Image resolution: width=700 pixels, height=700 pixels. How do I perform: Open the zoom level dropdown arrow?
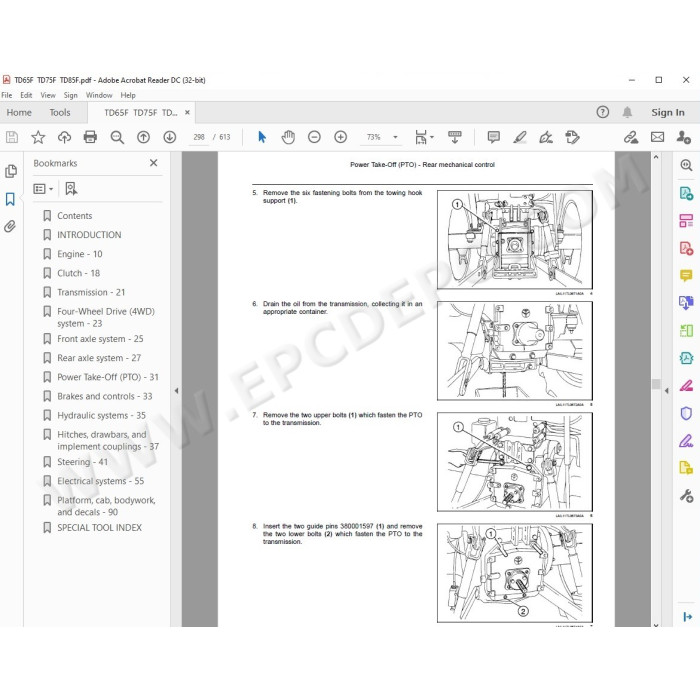tap(395, 137)
